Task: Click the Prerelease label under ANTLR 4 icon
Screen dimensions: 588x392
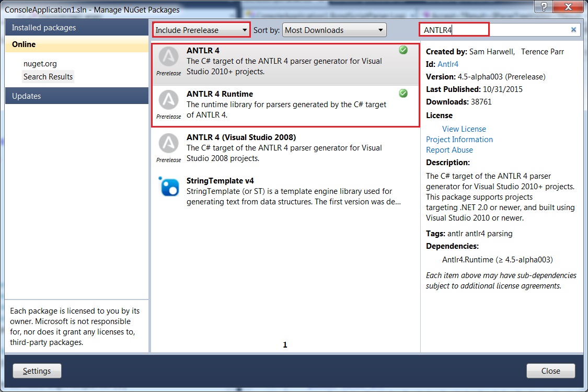Action: (x=169, y=73)
